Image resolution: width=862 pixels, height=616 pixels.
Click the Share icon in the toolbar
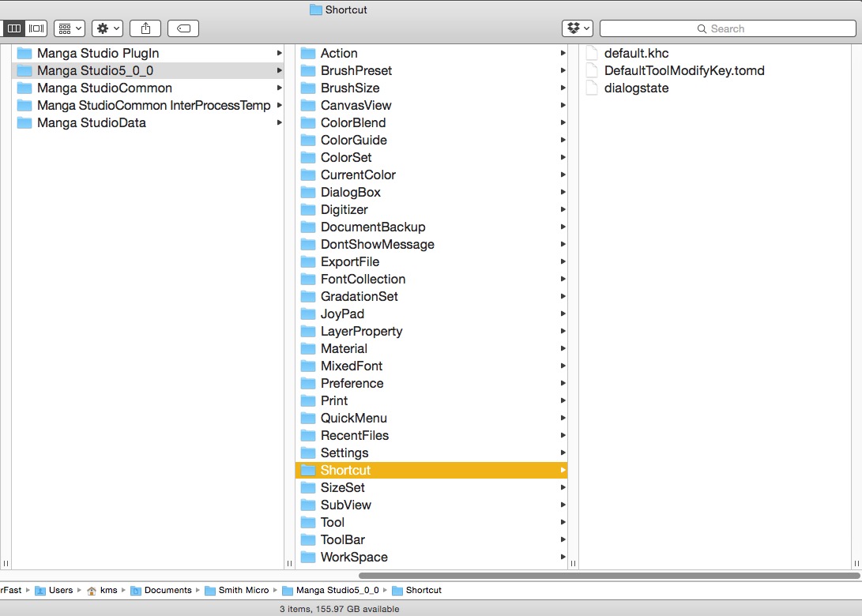(145, 28)
